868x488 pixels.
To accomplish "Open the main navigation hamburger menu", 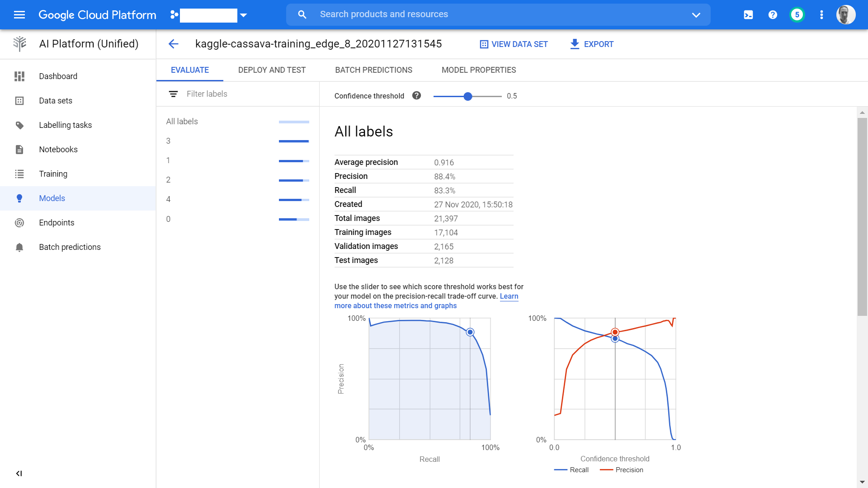I will pos(19,15).
